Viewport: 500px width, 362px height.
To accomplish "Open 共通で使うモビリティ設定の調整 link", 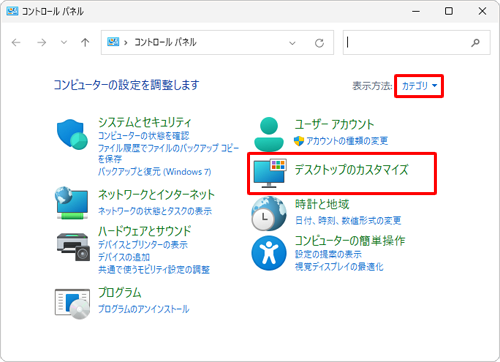I will (154, 269).
